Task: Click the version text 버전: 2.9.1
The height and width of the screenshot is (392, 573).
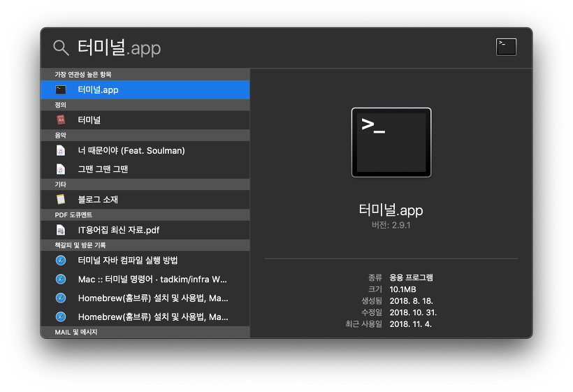Action: click(391, 225)
